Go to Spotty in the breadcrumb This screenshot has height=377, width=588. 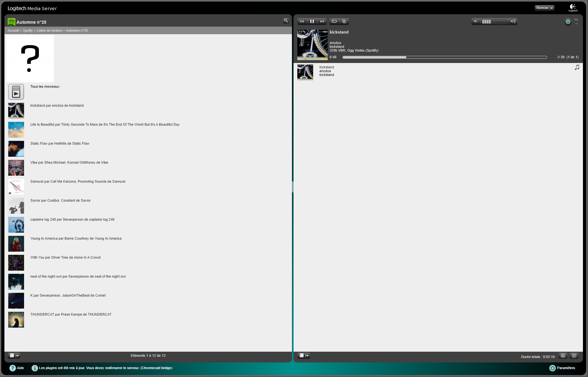[28, 30]
